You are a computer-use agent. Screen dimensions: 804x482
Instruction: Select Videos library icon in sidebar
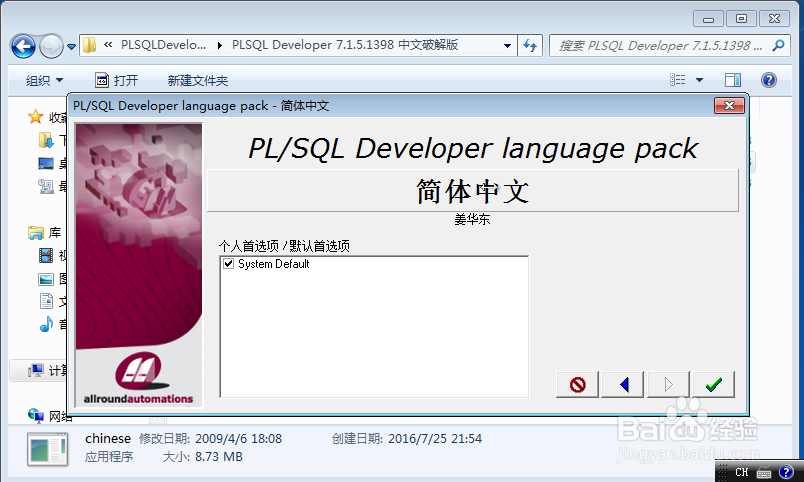click(46, 255)
